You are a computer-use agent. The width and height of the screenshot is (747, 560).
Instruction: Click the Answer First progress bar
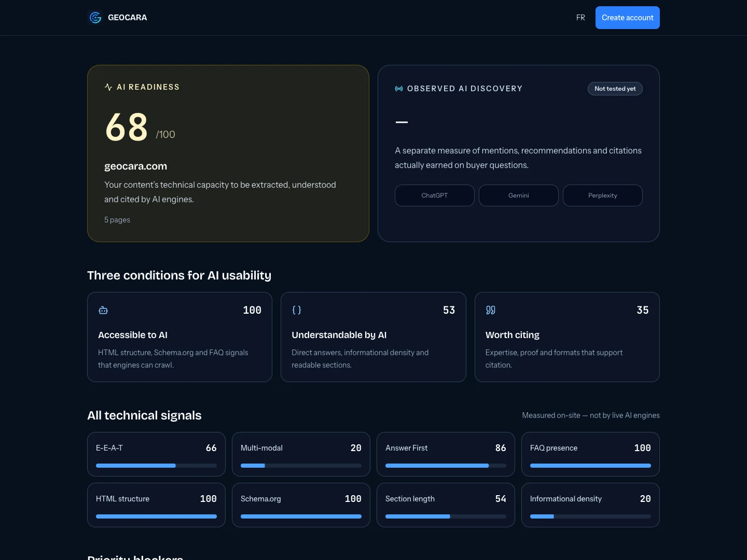tap(446, 466)
